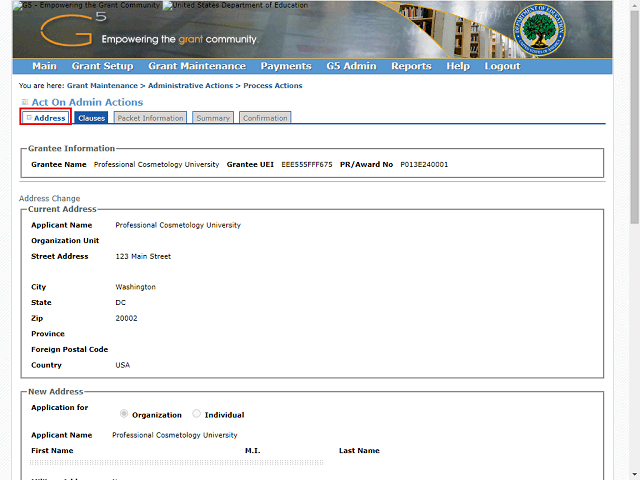
Task: Open the Grant Setup menu
Action: 102,66
